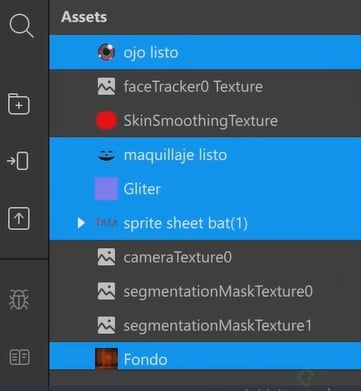The width and height of the screenshot is (361, 391).
Task: Click the send to device icon
Action: point(18,161)
